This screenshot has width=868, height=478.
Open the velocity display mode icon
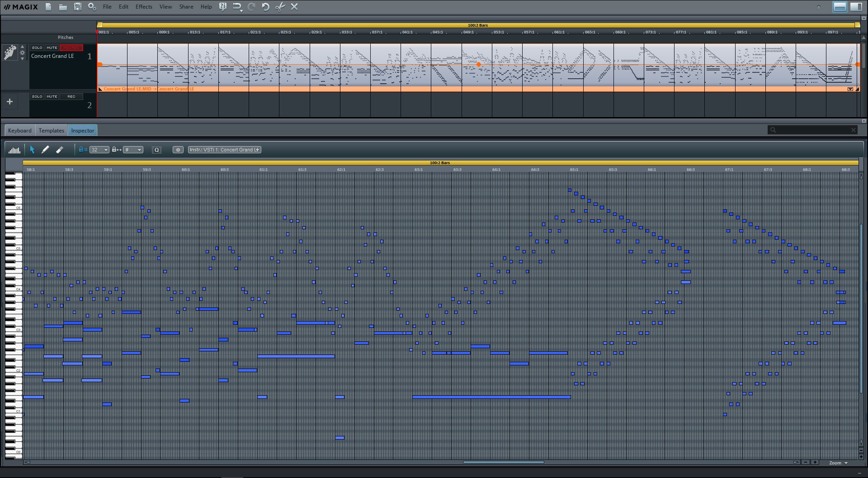14,149
